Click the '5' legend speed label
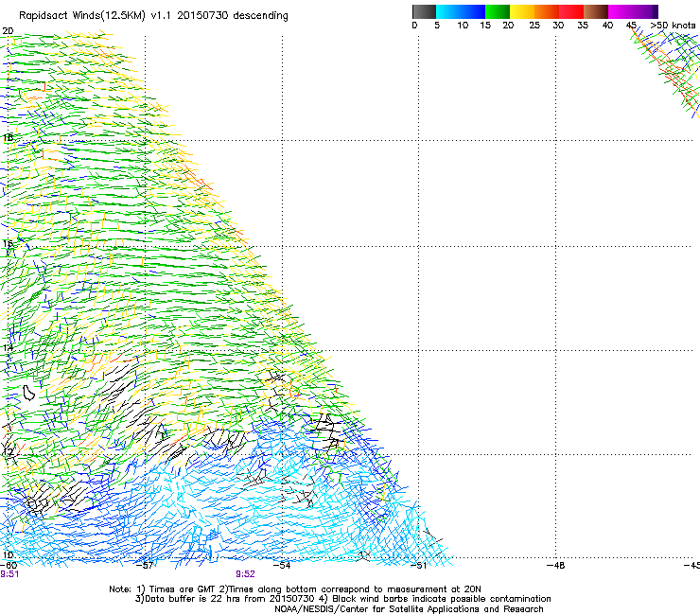This screenshot has height=615, width=700. (x=437, y=26)
